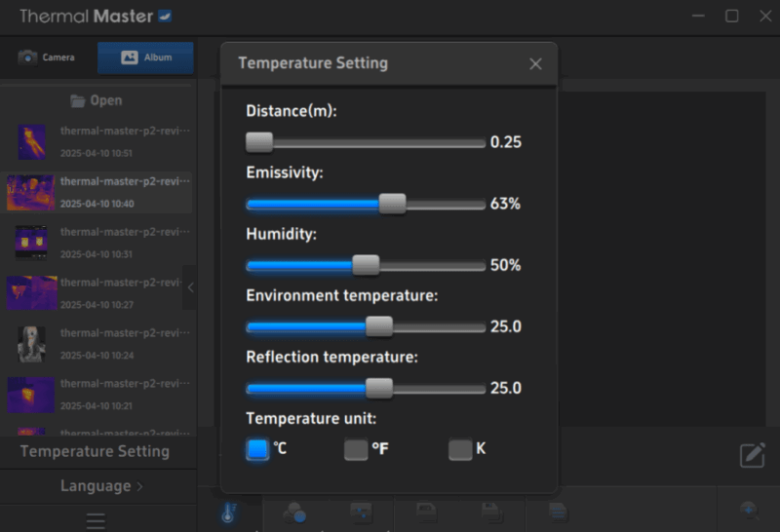
Task: Switch to the Album tab
Action: [x=145, y=57]
